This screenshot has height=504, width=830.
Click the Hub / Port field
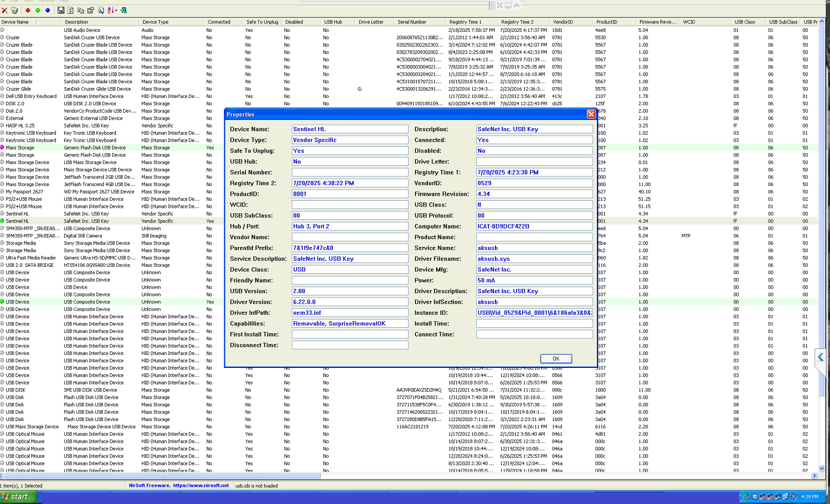(x=350, y=226)
